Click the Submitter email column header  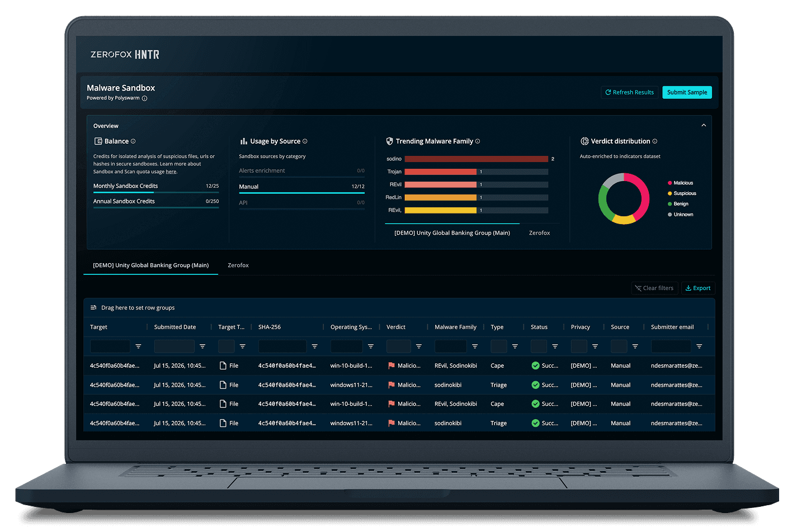pyautogui.click(x=672, y=327)
